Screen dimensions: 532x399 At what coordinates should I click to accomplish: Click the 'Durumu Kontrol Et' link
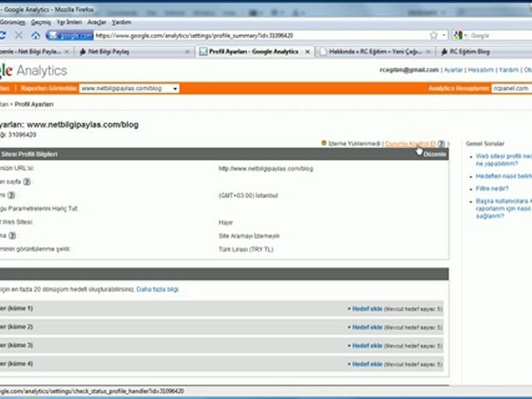[x=410, y=144]
